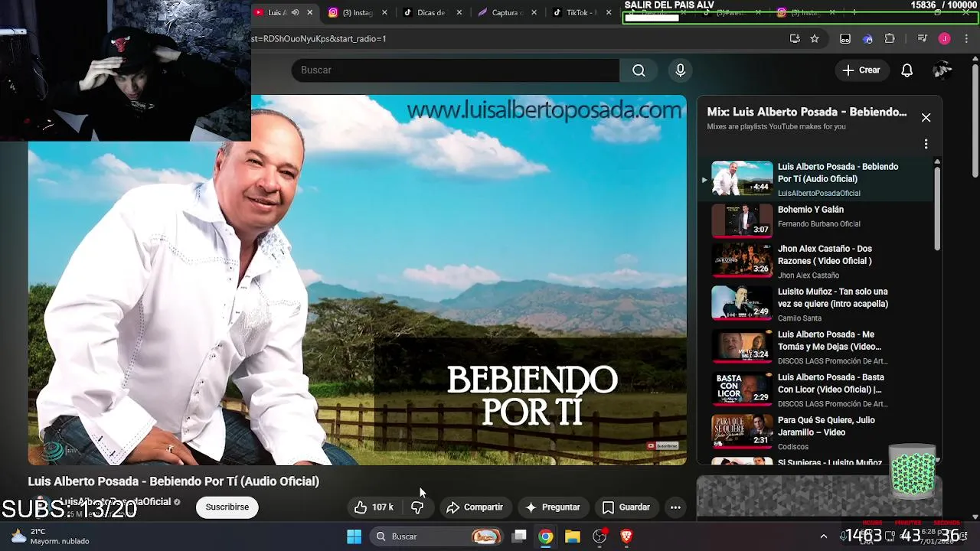Click Camilo Santa channel name text

pyautogui.click(x=799, y=318)
